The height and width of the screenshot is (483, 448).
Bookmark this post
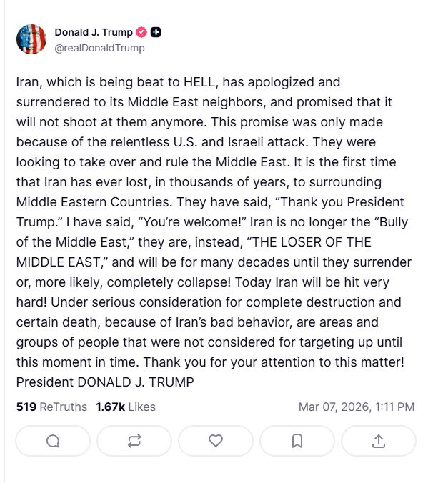click(x=297, y=441)
